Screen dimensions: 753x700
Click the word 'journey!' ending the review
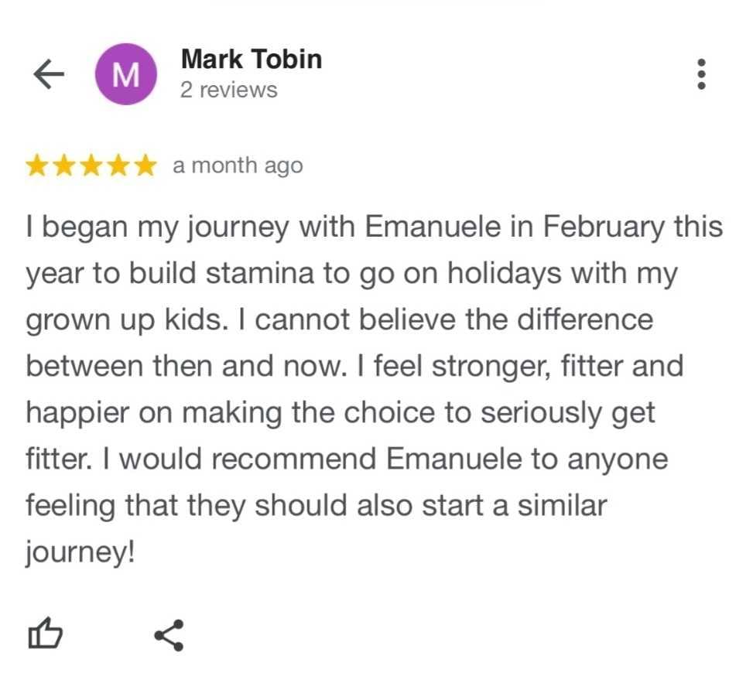point(80,552)
